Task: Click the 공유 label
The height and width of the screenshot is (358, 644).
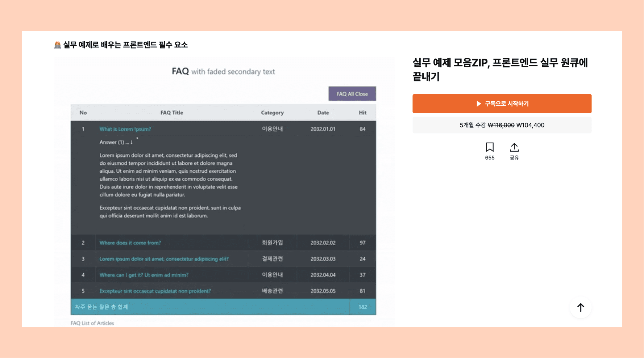Action: [514, 158]
